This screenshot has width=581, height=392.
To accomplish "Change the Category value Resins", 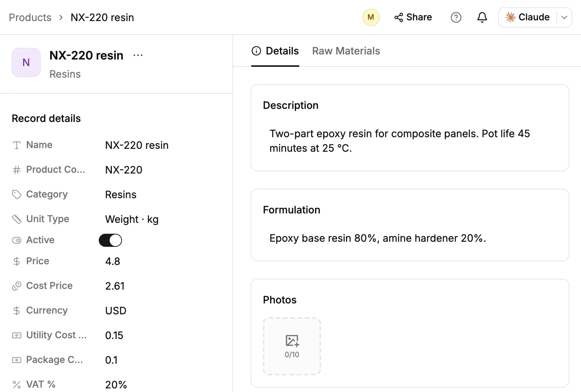I will coord(121,195).
